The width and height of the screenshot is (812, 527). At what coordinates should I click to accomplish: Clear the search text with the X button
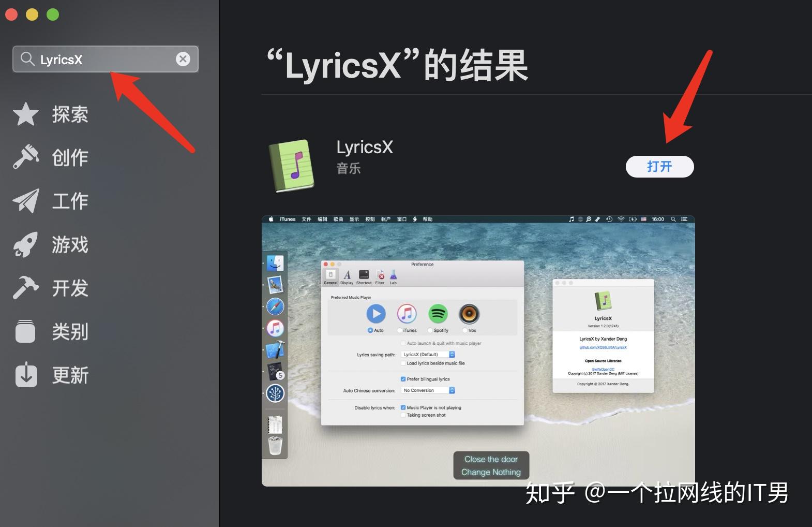[183, 59]
